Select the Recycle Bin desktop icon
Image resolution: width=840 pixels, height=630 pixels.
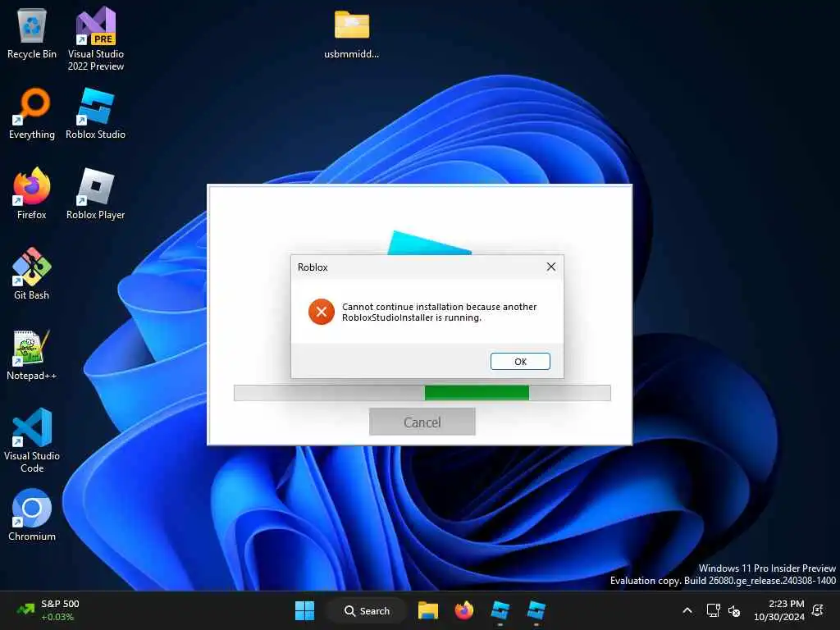click(32, 34)
